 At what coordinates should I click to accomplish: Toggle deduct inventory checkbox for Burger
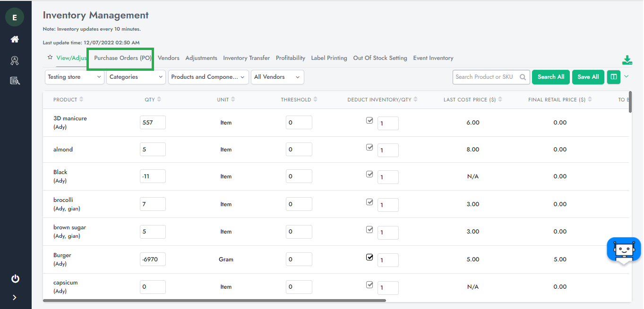[369, 257]
